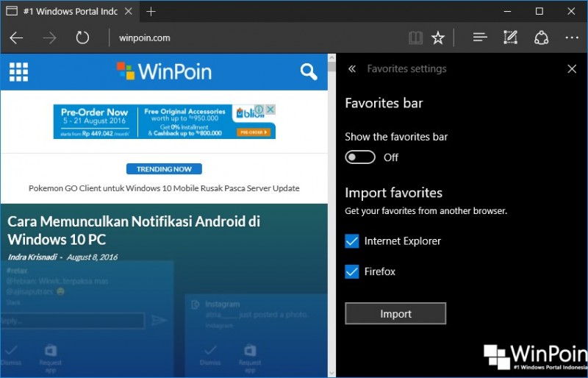The image size is (588, 378).
Task: Click the Import button
Action: [395, 313]
